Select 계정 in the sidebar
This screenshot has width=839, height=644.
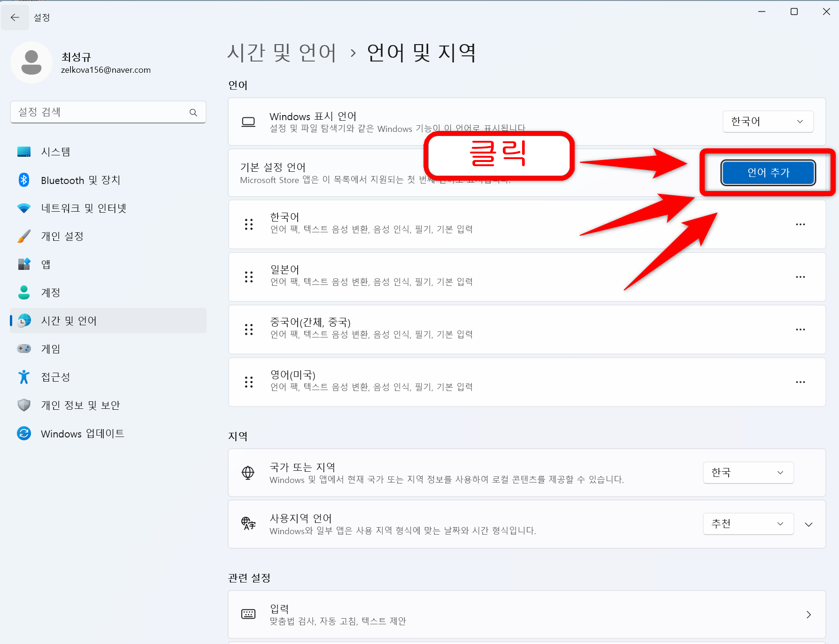(x=108, y=292)
